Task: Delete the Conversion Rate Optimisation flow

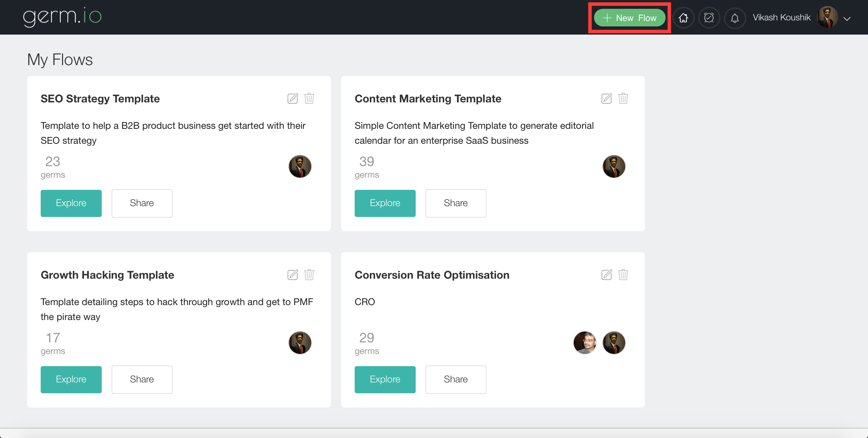Action: tap(623, 275)
